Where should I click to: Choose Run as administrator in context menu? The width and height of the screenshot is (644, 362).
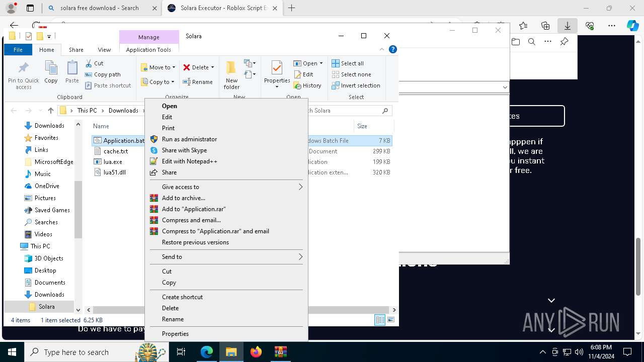coord(226,139)
